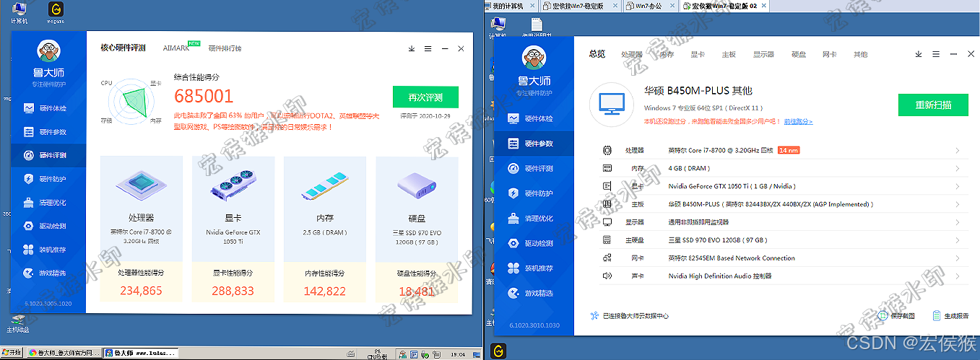Select 硬件评测 in left Ludashi window sidebar
Viewport: 980px width, 360px height.
[48, 155]
